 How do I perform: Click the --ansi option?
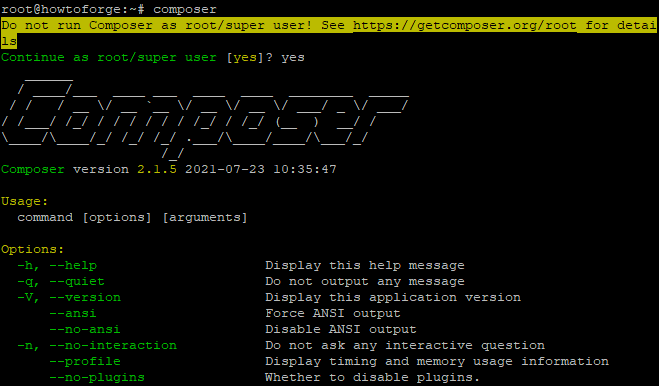pyautogui.click(x=73, y=313)
